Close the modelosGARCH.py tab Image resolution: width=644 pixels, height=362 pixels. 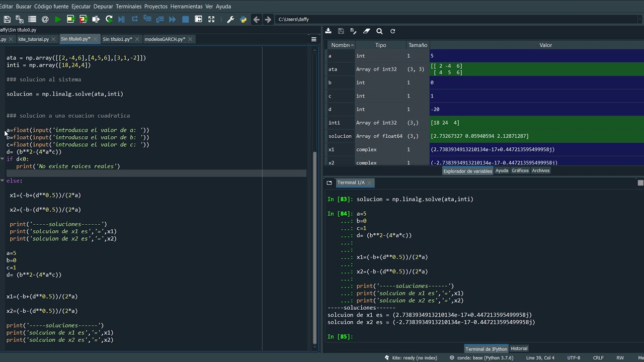(190, 39)
